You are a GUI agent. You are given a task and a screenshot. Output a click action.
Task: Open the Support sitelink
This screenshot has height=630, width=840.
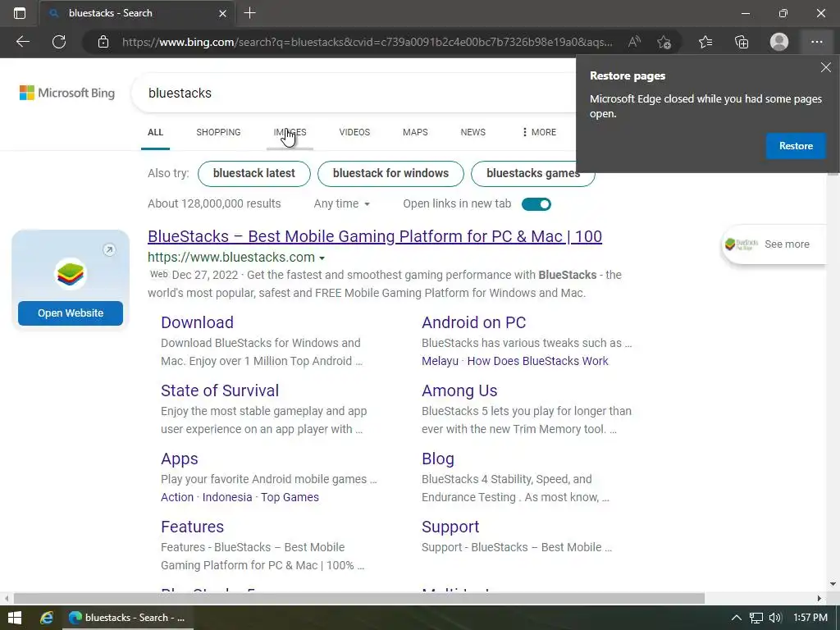coord(450,527)
